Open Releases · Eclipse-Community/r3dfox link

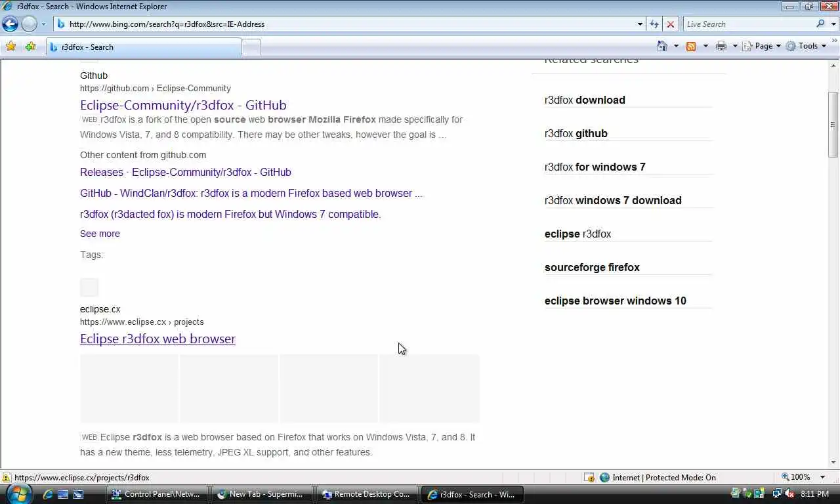(x=186, y=172)
